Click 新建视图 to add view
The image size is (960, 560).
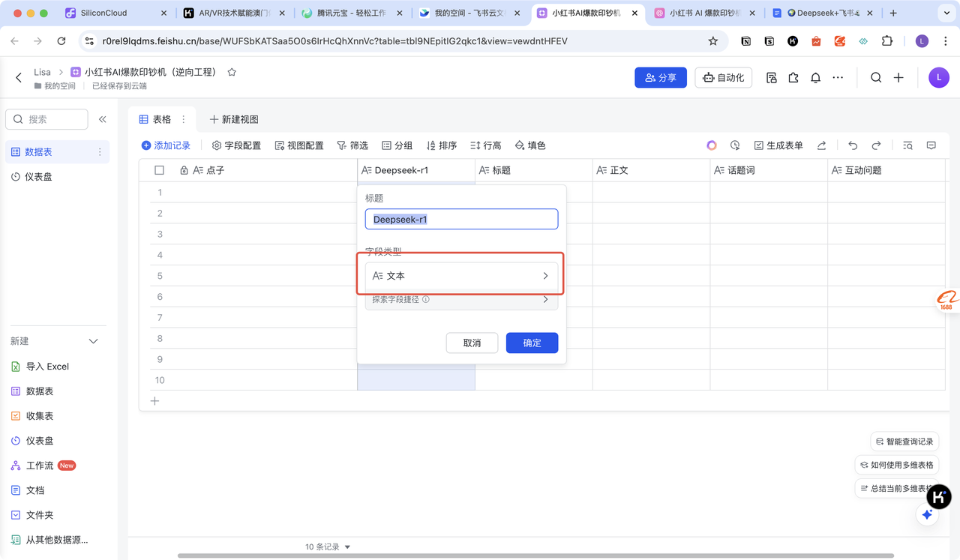234,119
